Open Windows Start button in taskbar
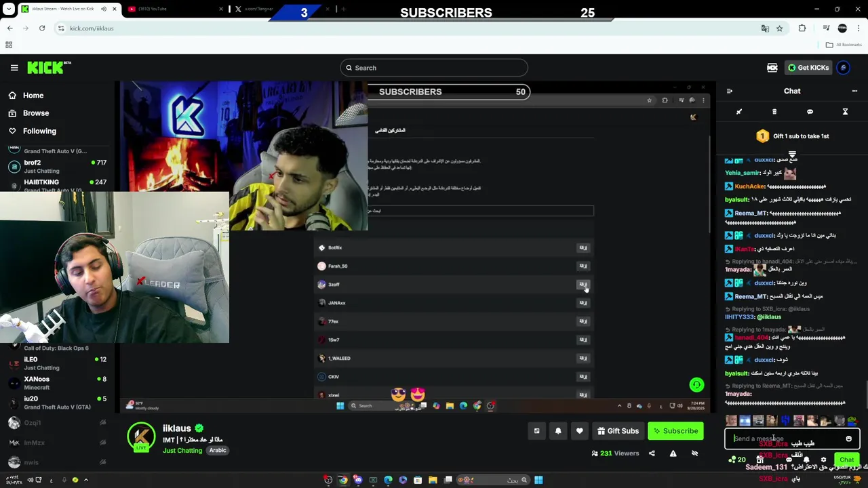 pos(538,480)
